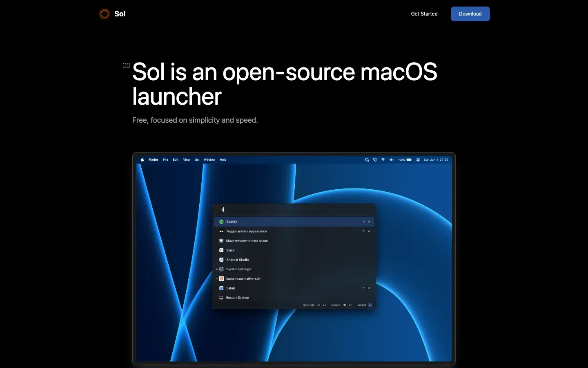Click the headline Sol is an open-source macOS launcher

285,84
